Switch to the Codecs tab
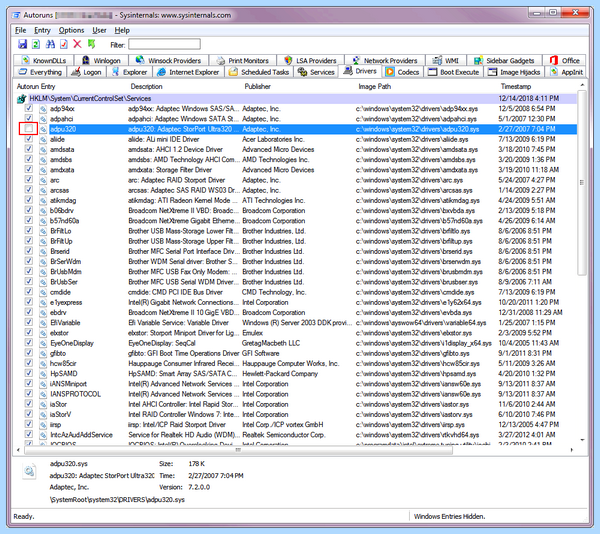Viewport: 600px width, 534px height. coord(402,72)
